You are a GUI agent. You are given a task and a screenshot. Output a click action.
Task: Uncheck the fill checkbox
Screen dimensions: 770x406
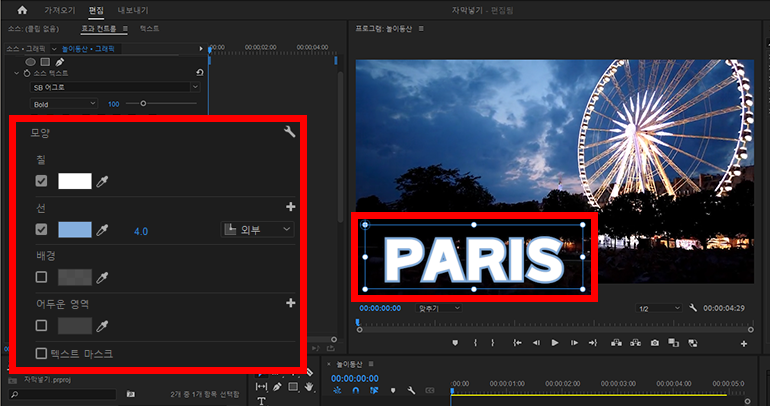pyautogui.click(x=41, y=181)
